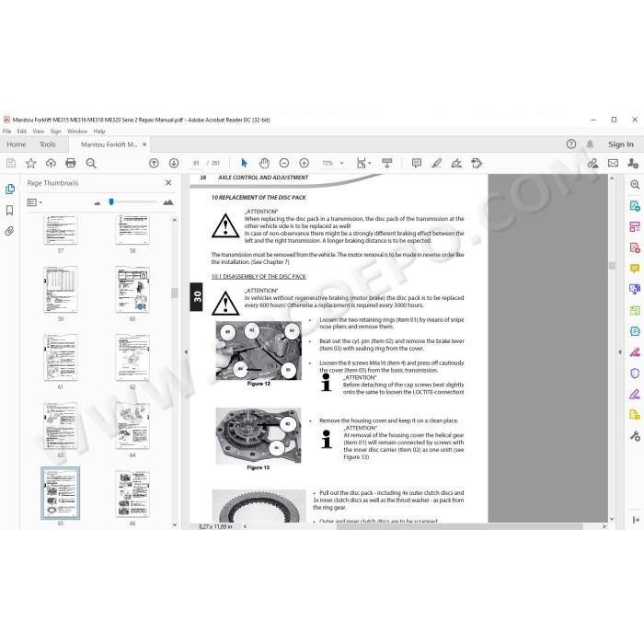
Task: Open the Edit menu
Action: tap(22, 131)
